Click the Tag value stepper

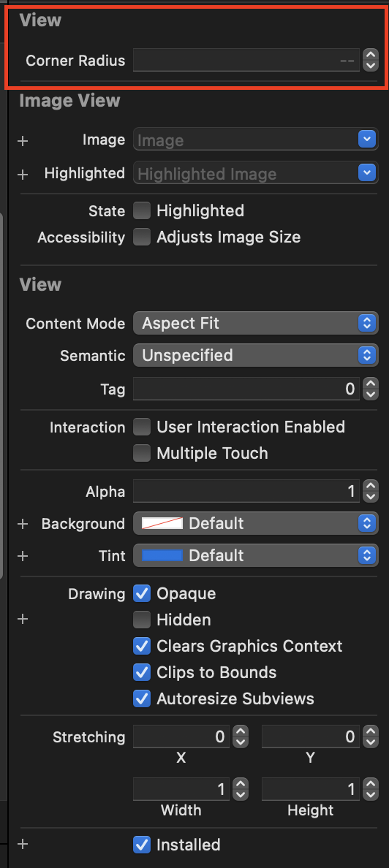pos(370,389)
